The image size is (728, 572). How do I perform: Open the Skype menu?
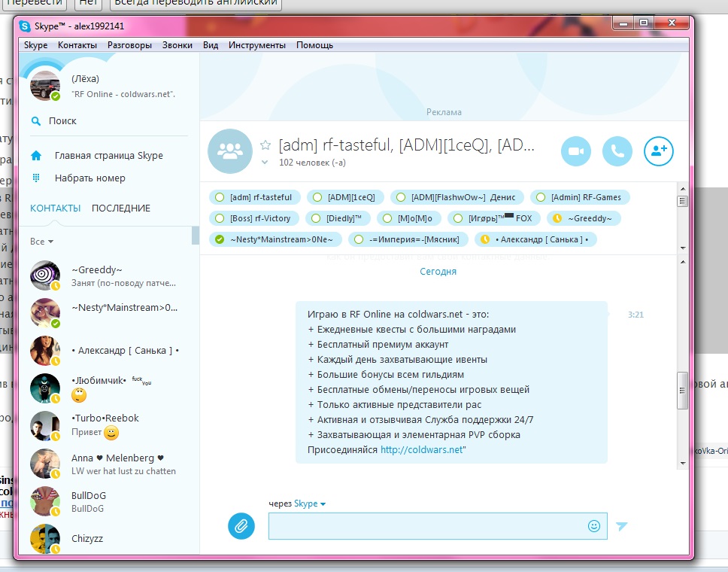(36, 45)
